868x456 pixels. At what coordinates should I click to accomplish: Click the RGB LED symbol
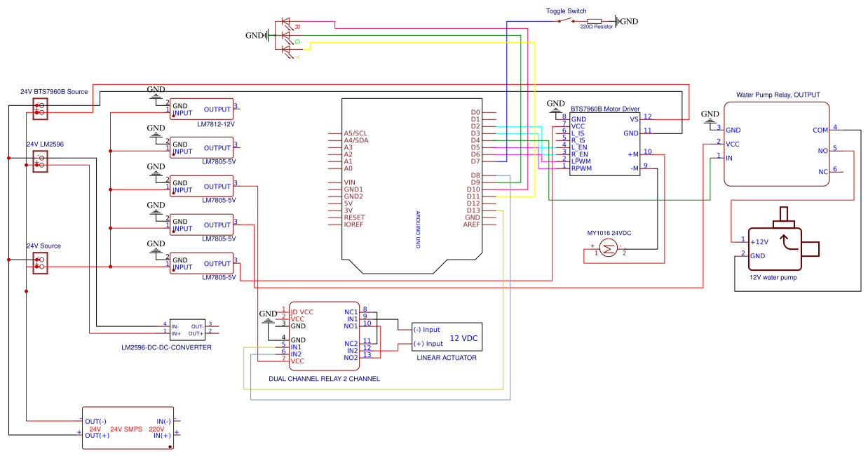(285, 35)
